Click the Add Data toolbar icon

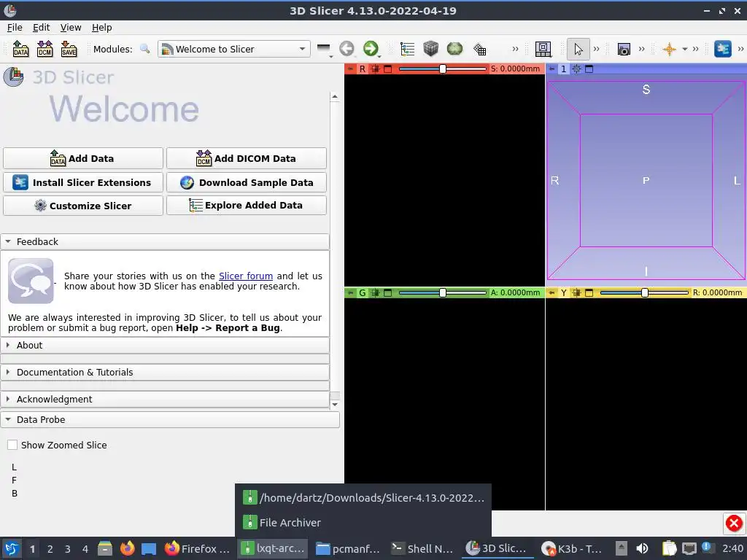[20, 49]
